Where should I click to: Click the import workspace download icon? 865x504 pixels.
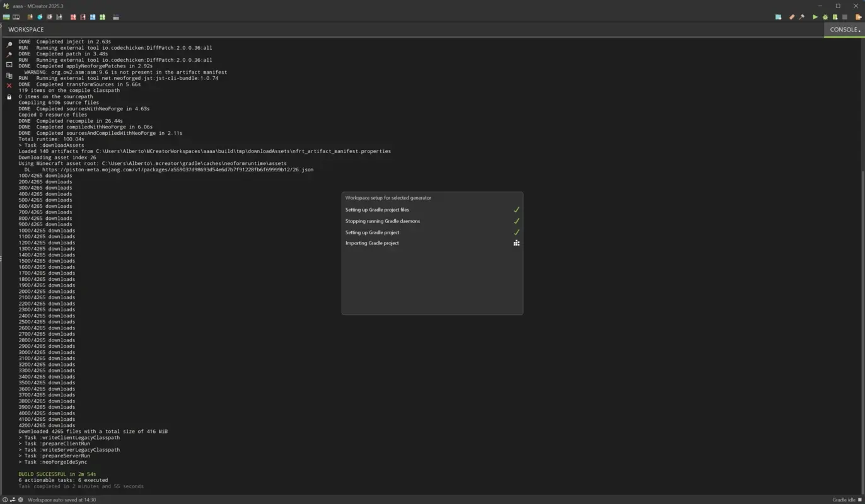point(30,17)
